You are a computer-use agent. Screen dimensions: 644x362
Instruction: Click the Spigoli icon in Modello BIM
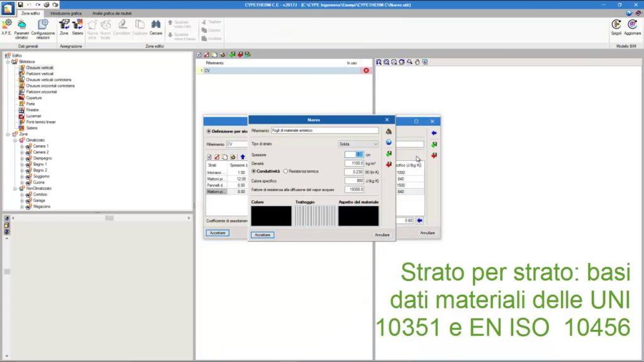point(616,25)
